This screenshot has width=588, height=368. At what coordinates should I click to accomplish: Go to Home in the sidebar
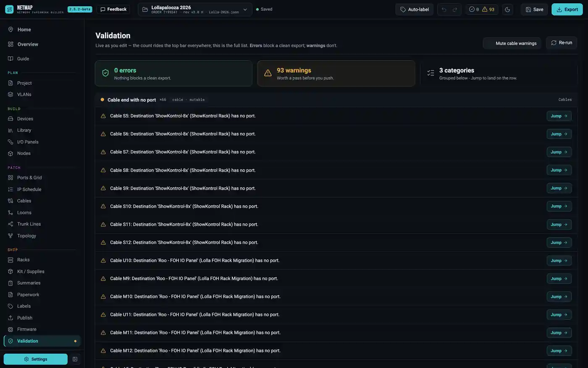pyautogui.click(x=42, y=29)
